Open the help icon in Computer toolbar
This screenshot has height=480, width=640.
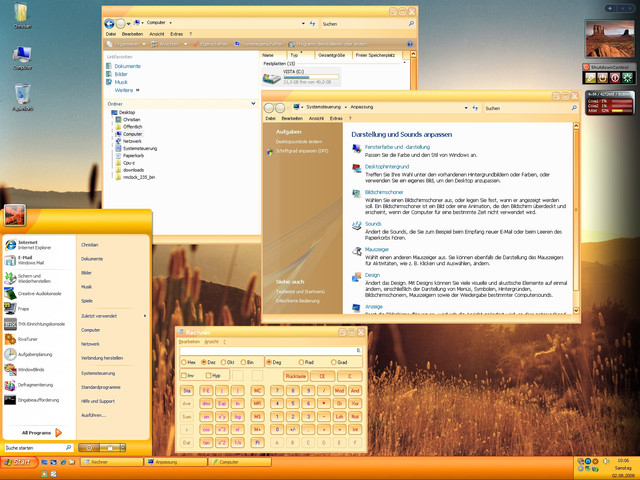[410, 44]
